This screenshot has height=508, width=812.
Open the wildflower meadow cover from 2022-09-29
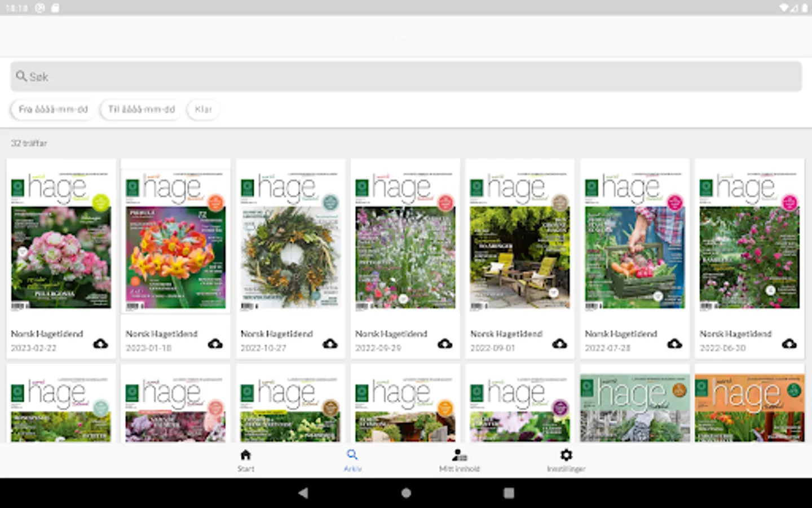[405, 240]
